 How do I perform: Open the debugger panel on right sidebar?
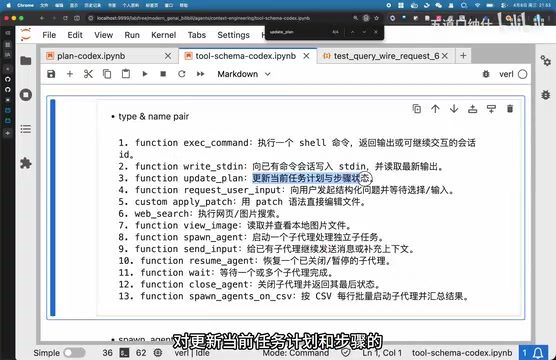pos(545,95)
